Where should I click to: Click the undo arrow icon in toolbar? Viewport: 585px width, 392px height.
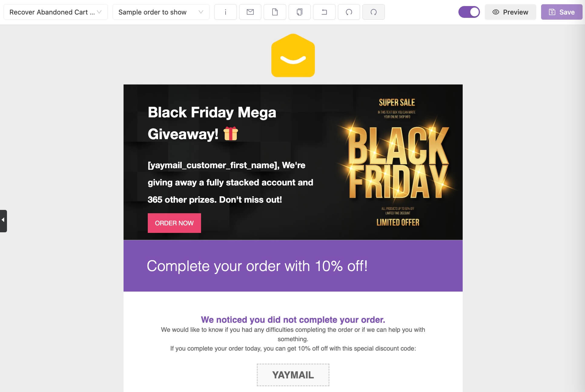[x=349, y=12]
